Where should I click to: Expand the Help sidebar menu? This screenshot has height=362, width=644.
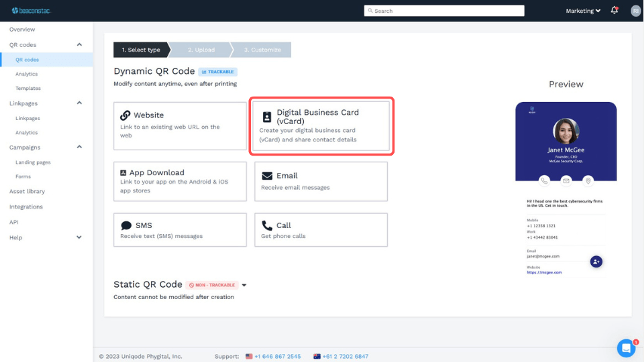coord(79,237)
